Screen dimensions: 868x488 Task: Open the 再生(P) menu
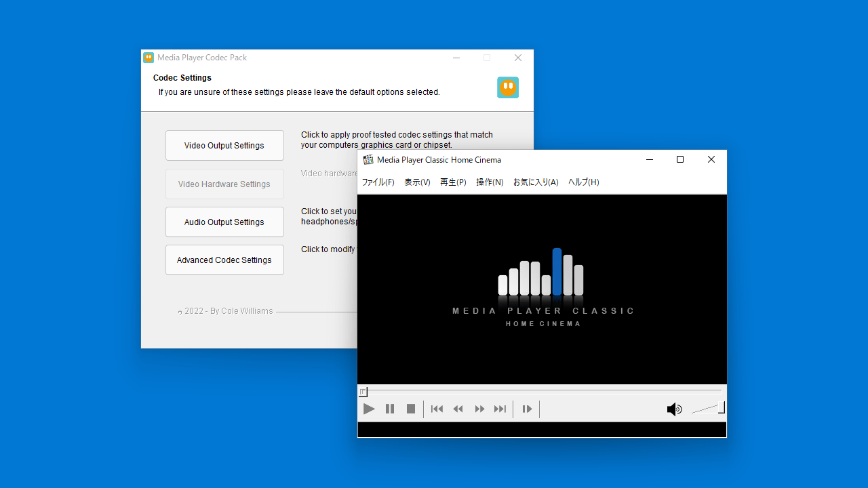(453, 182)
